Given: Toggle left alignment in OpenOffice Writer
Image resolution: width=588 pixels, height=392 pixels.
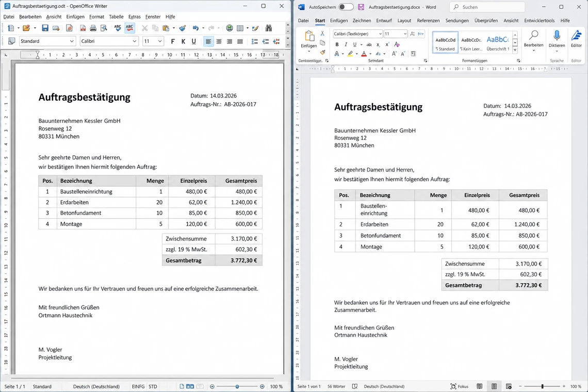Looking at the screenshot, I should 208,41.
